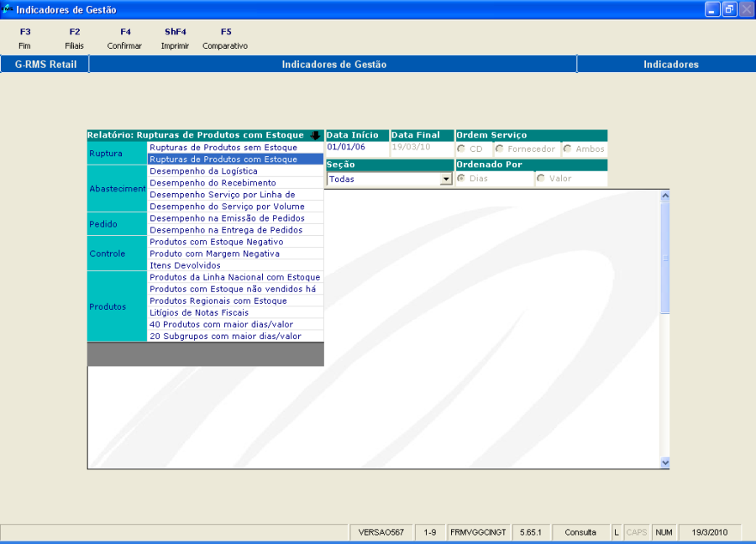
Task: Select Rupturas de Produtos com Estoque row
Action: click(235, 159)
